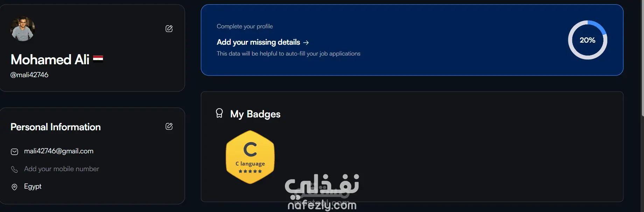644x212 pixels.
Task: Click the email envelope icon
Action: (14, 152)
